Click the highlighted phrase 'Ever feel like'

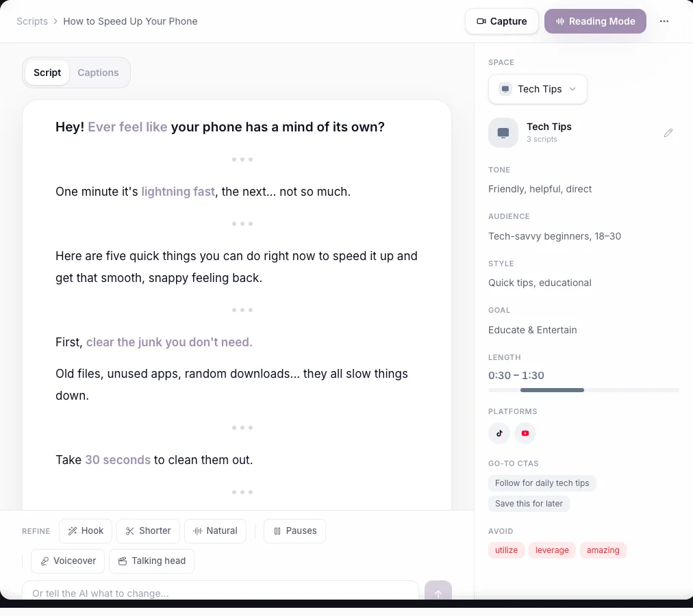[127, 127]
